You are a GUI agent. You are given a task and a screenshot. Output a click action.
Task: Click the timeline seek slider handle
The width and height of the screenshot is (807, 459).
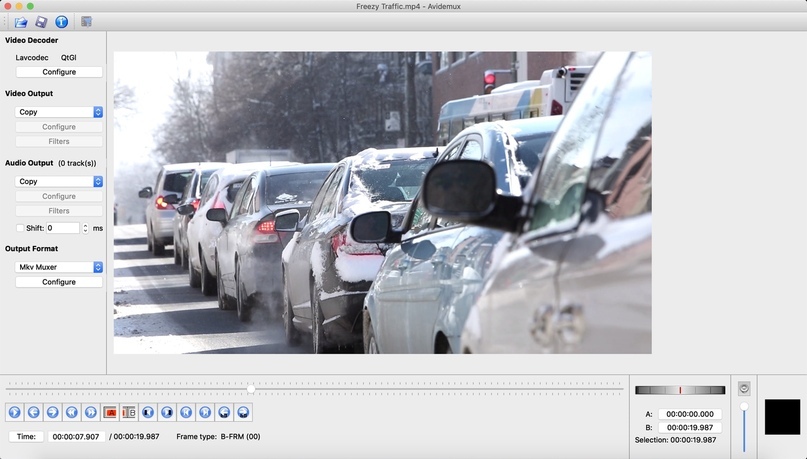coord(251,389)
